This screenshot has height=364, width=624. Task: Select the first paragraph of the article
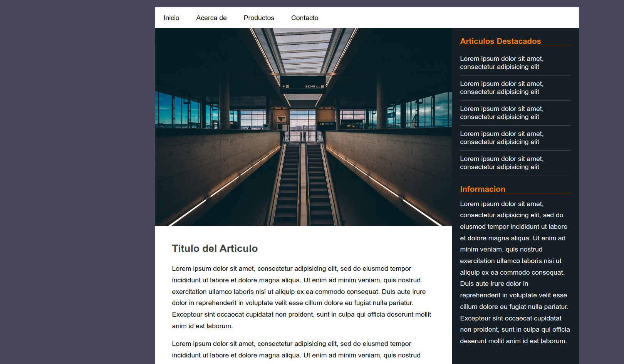pos(301,297)
